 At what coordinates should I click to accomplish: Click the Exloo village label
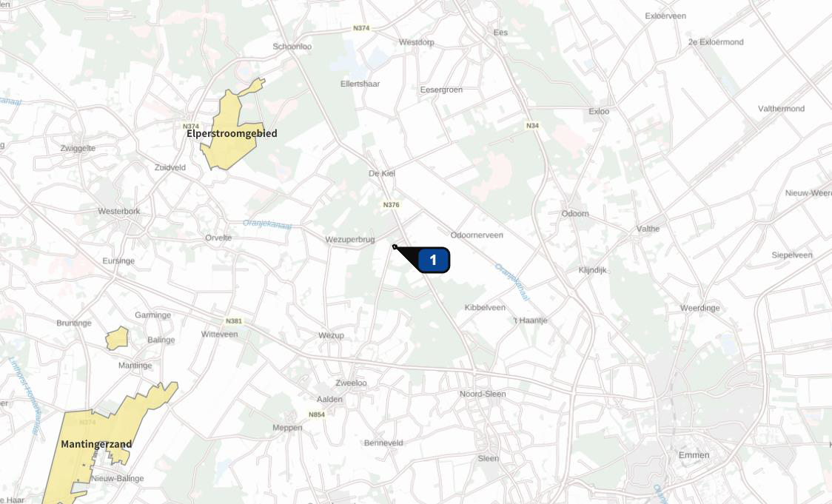pyautogui.click(x=599, y=112)
